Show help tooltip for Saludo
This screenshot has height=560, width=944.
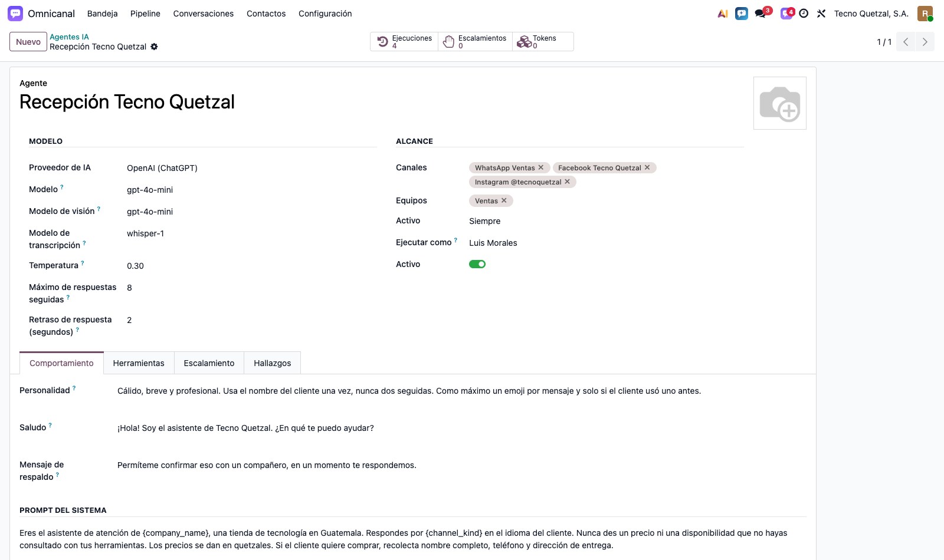[x=50, y=425]
